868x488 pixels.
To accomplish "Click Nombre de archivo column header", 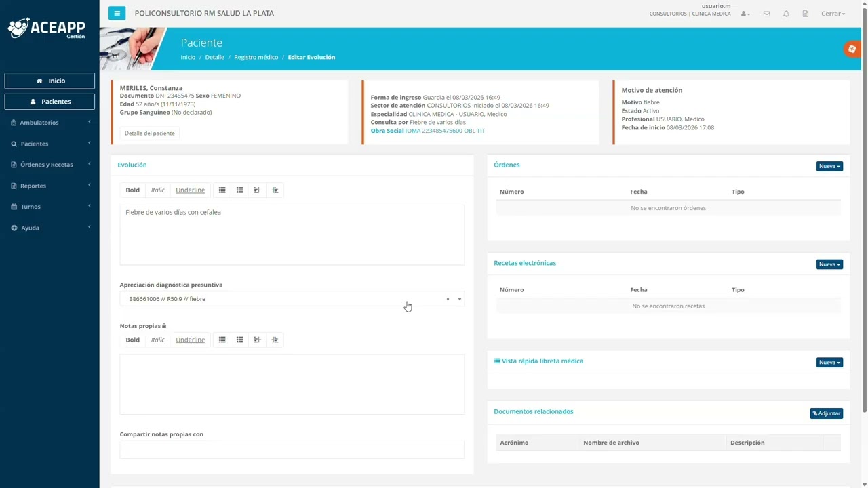I will pyautogui.click(x=611, y=443).
